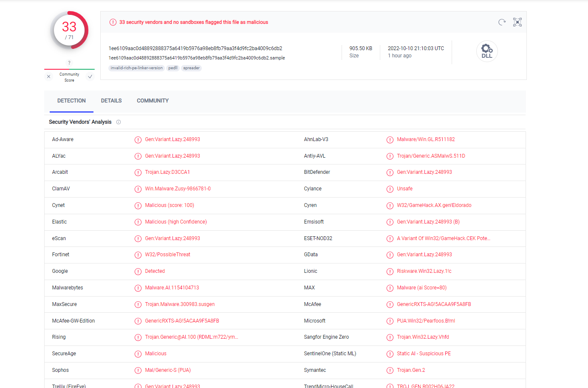Select the DETECTION tab

(x=71, y=101)
